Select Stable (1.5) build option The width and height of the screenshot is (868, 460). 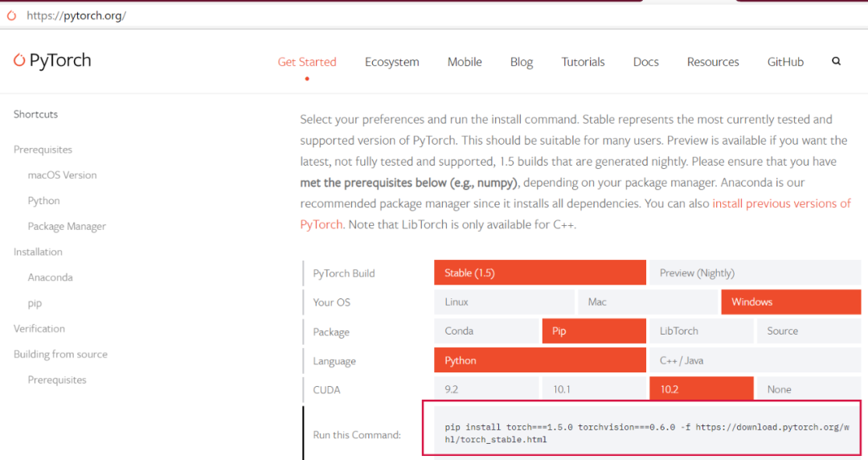coord(540,273)
